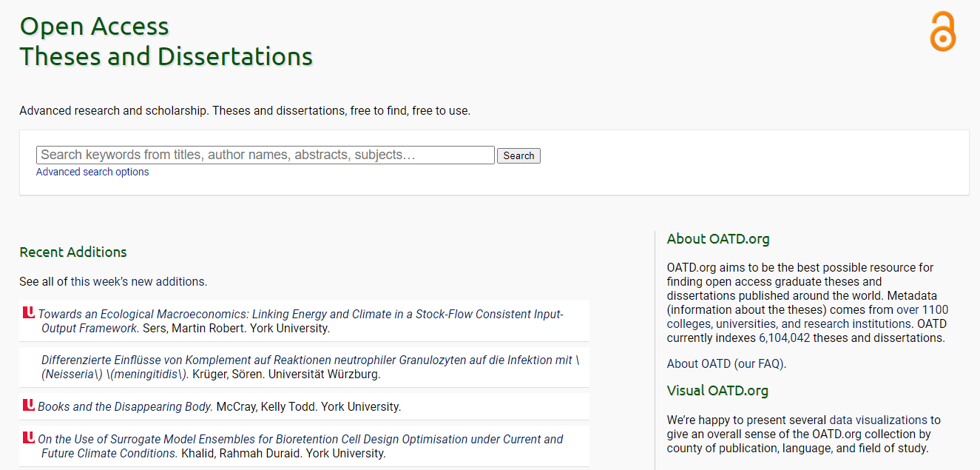980x470 pixels.
Task: Click the Recent Additions heading
Action: click(x=73, y=252)
